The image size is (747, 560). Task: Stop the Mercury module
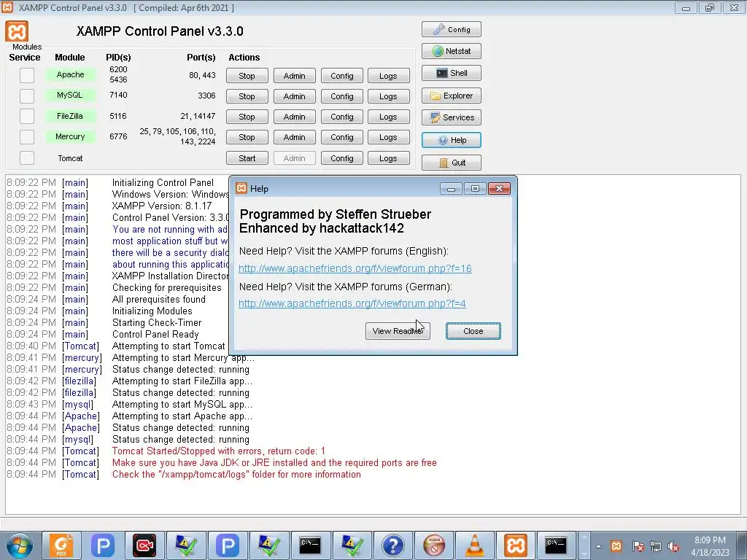(x=247, y=137)
